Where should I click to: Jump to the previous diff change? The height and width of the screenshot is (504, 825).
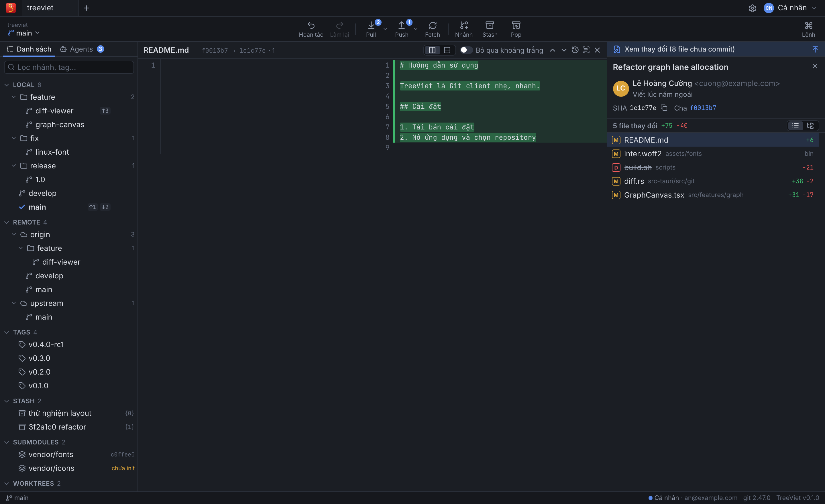[x=553, y=50]
